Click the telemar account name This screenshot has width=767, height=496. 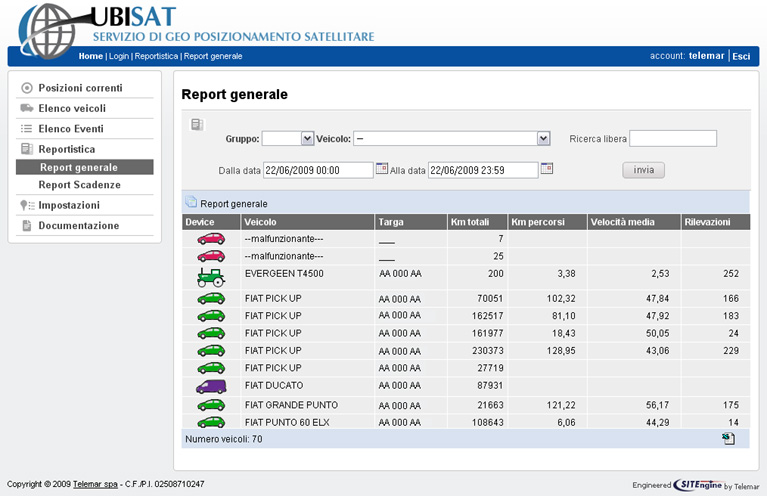coord(706,56)
